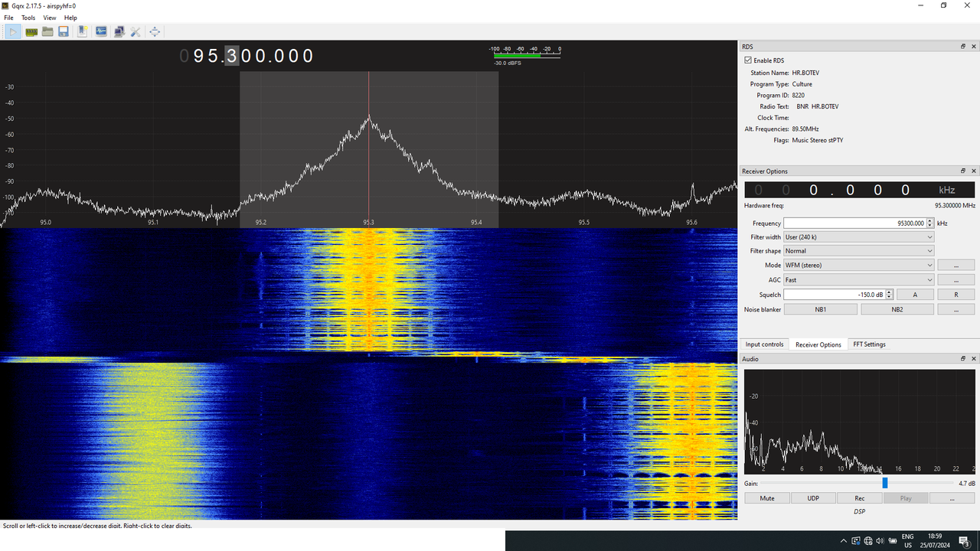Click the Load settings folder icon

pyautogui.click(x=47, y=31)
